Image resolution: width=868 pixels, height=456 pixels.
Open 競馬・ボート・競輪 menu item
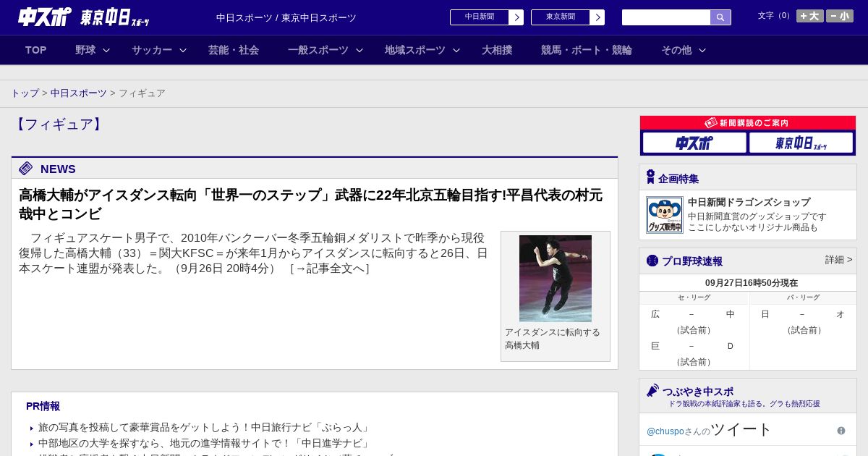pos(587,50)
